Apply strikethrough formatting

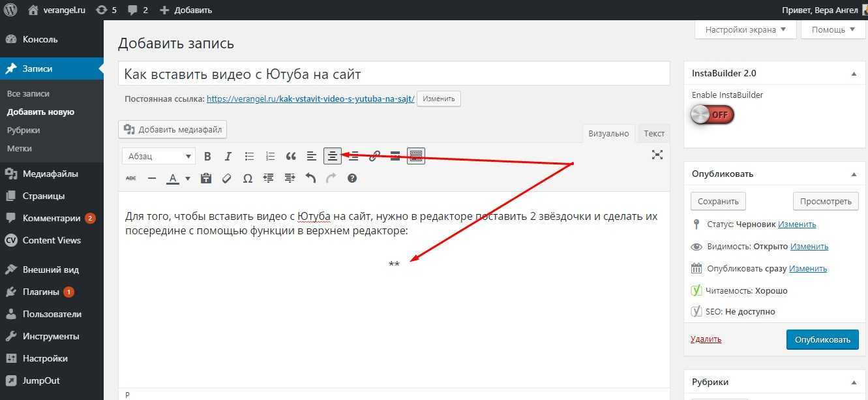[131, 178]
